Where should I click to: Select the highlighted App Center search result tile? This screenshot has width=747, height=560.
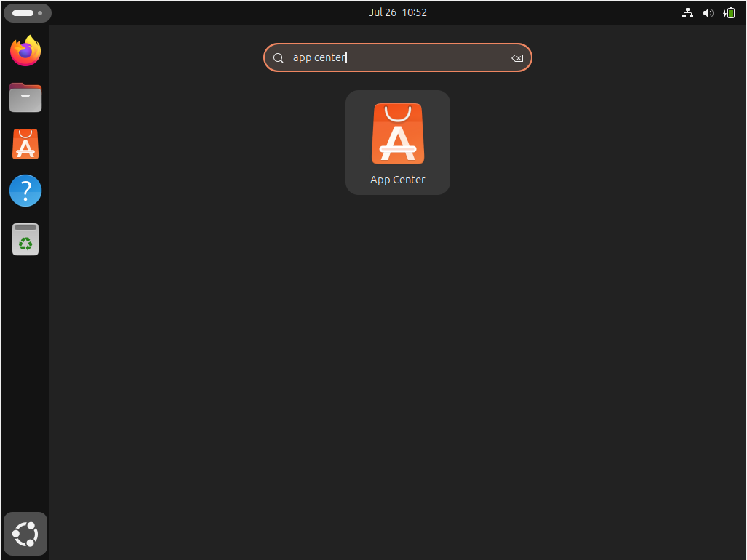click(x=398, y=143)
